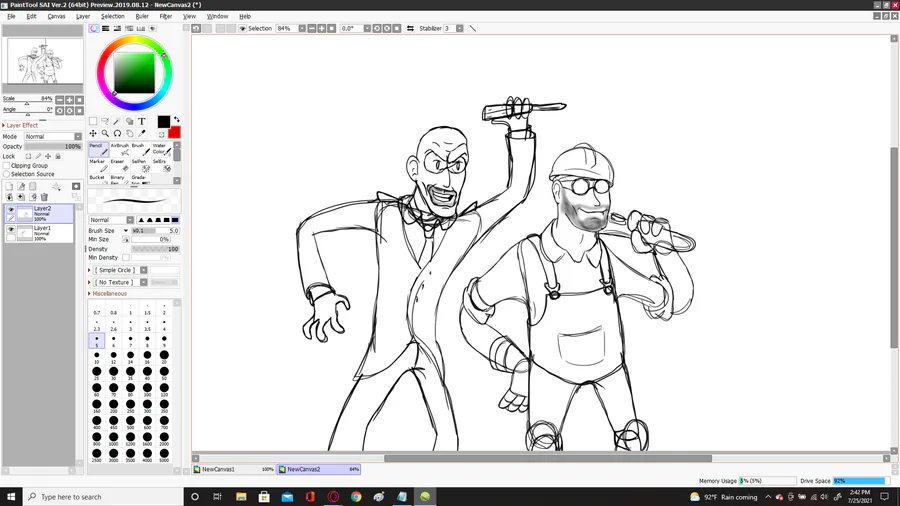
Task: Select the Move tool
Action: coord(93,133)
